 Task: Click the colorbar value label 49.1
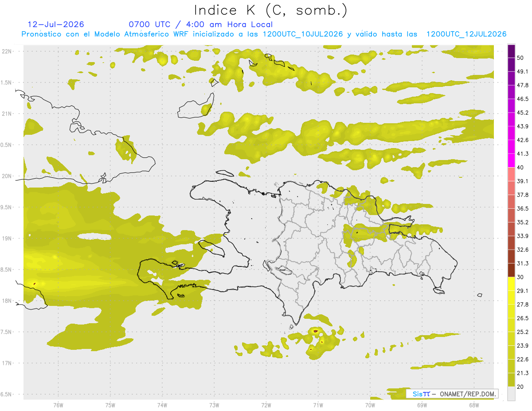523,71
